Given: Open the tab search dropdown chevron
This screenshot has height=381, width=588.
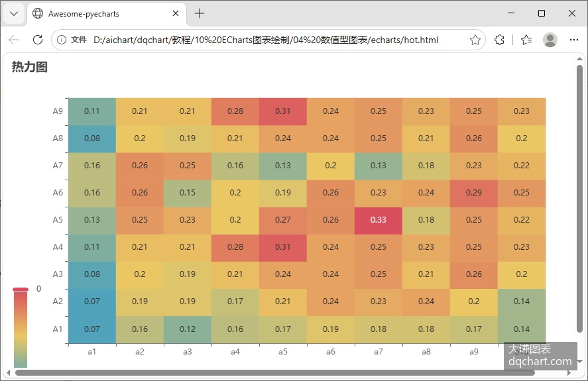Looking at the screenshot, I should [x=14, y=14].
